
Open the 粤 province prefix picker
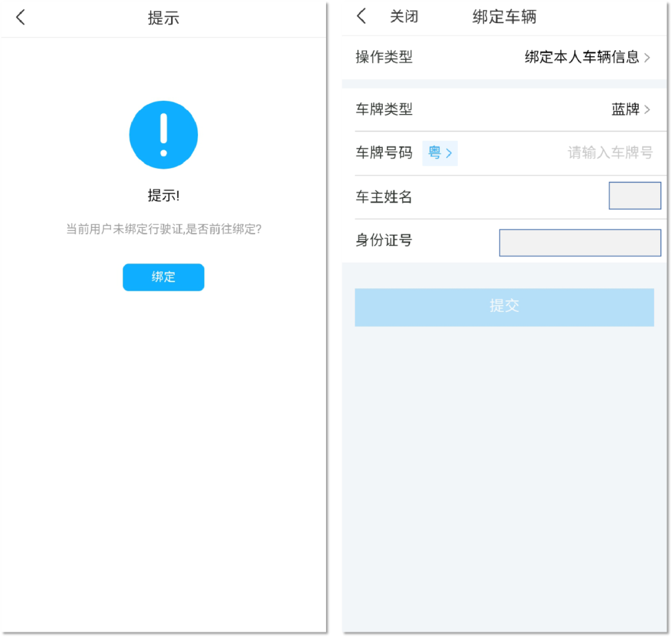(440, 153)
